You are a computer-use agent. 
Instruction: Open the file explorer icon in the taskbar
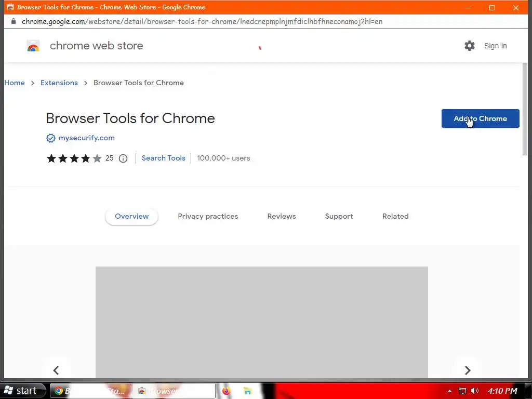pyautogui.click(x=248, y=391)
